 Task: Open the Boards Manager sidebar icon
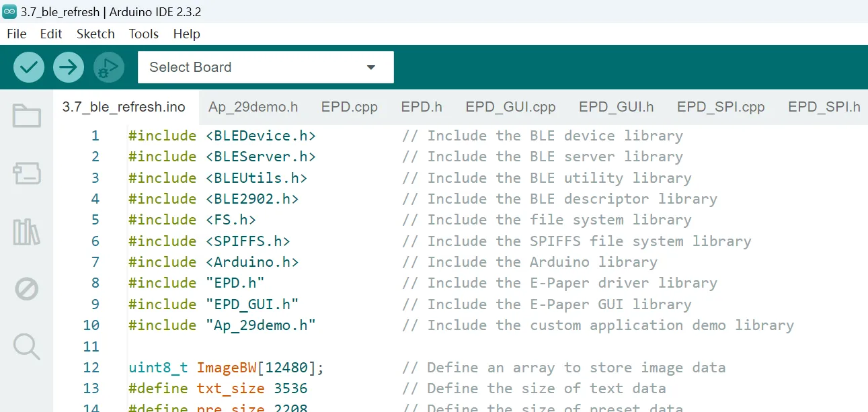pyautogui.click(x=27, y=173)
